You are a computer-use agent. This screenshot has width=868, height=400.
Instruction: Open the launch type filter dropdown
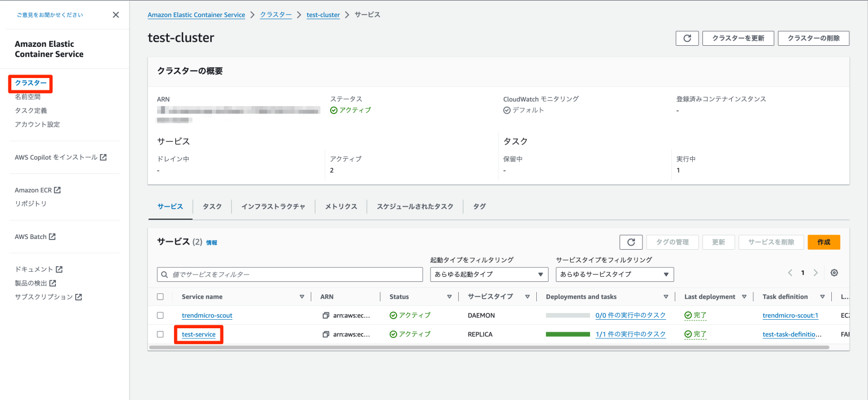[x=489, y=275]
